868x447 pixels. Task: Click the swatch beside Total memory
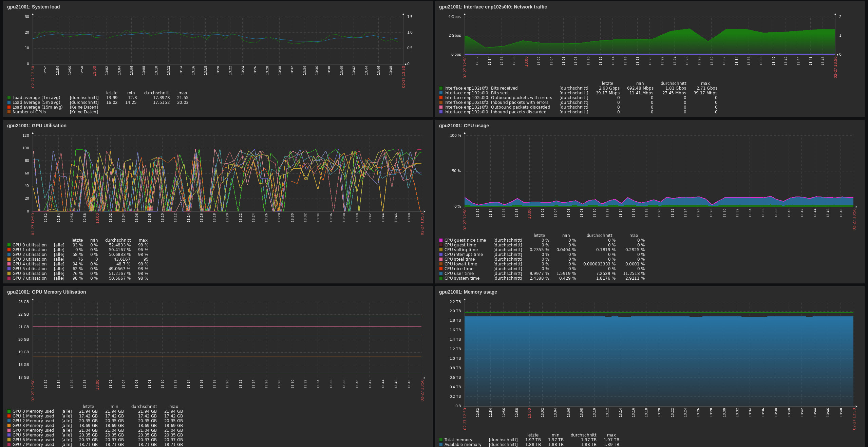click(441, 440)
